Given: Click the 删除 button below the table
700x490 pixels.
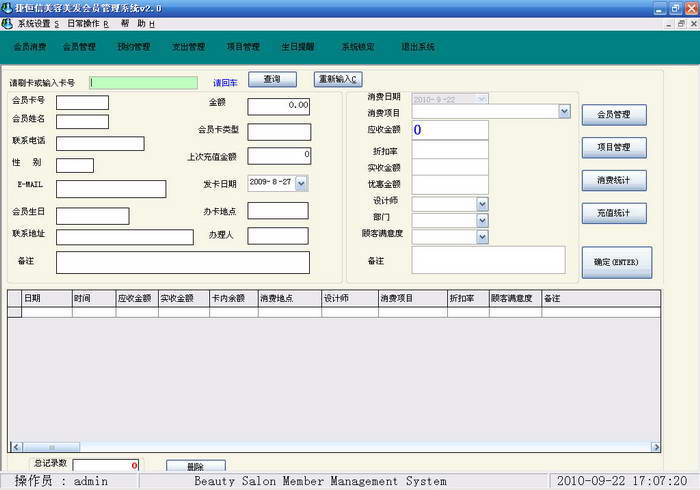Looking at the screenshot, I should 195,466.
